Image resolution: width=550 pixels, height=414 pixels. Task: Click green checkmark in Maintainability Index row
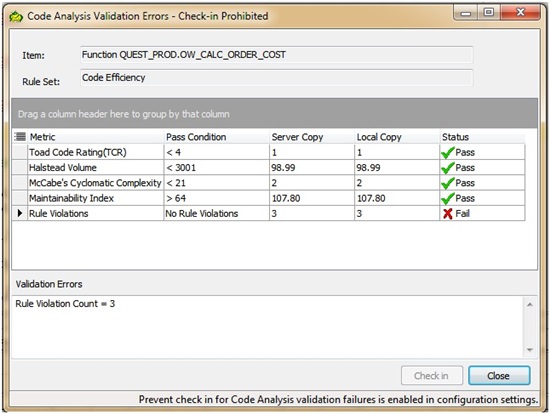pyautogui.click(x=448, y=198)
